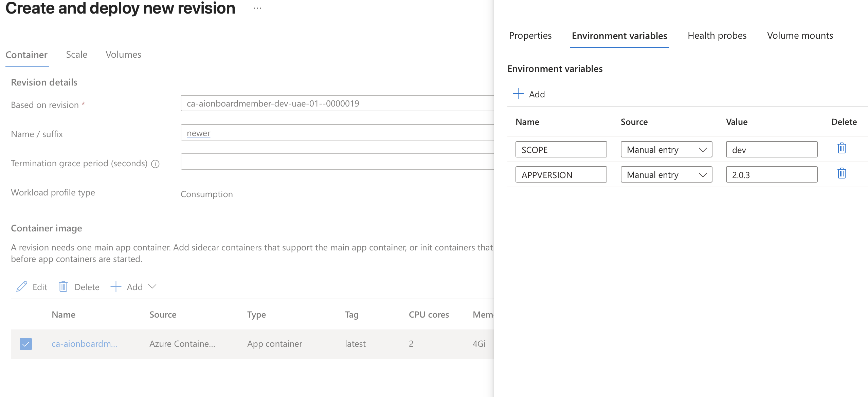Select the Environment variables tab
This screenshot has width=868, height=397.
[x=619, y=36]
